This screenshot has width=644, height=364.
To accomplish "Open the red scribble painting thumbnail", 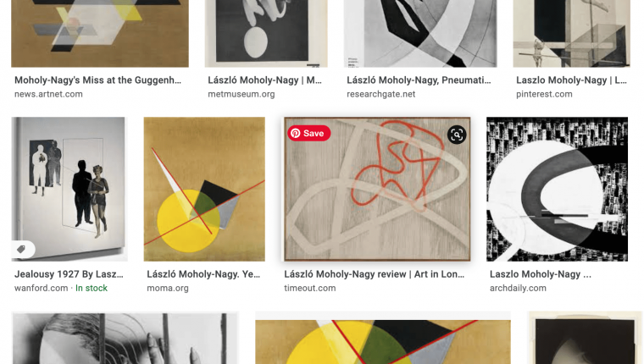I will [377, 189].
